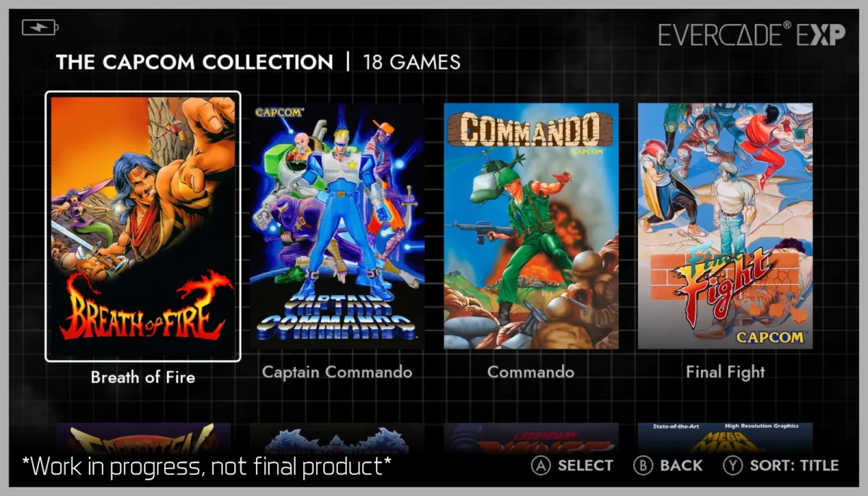Choose the Commando game cover
This screenshot has width=868, height=496.
tap(531, 226)
